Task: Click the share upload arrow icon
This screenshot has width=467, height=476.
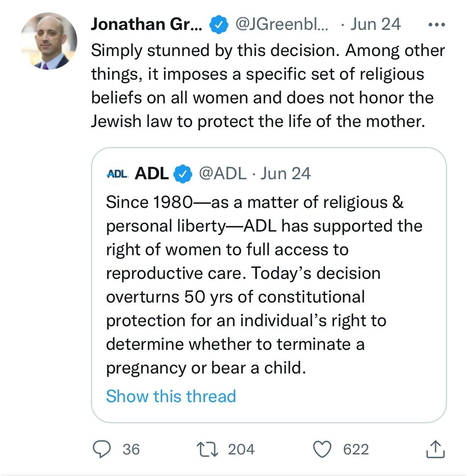Action: (436, 449)
